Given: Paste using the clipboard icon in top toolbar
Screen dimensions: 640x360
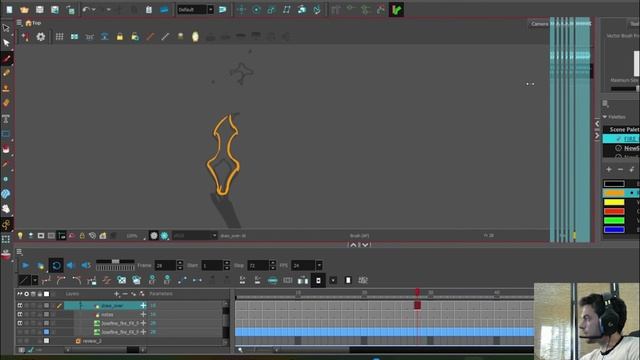Looking at the screenshot, I should [x=149, y=9].
